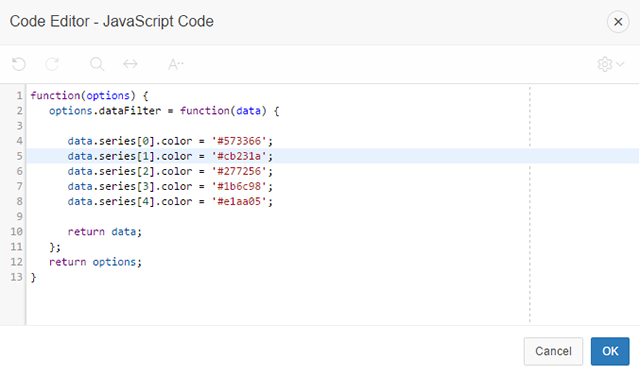Click the Cancel button
Screen dimensions: 640x376
[553, 351]
